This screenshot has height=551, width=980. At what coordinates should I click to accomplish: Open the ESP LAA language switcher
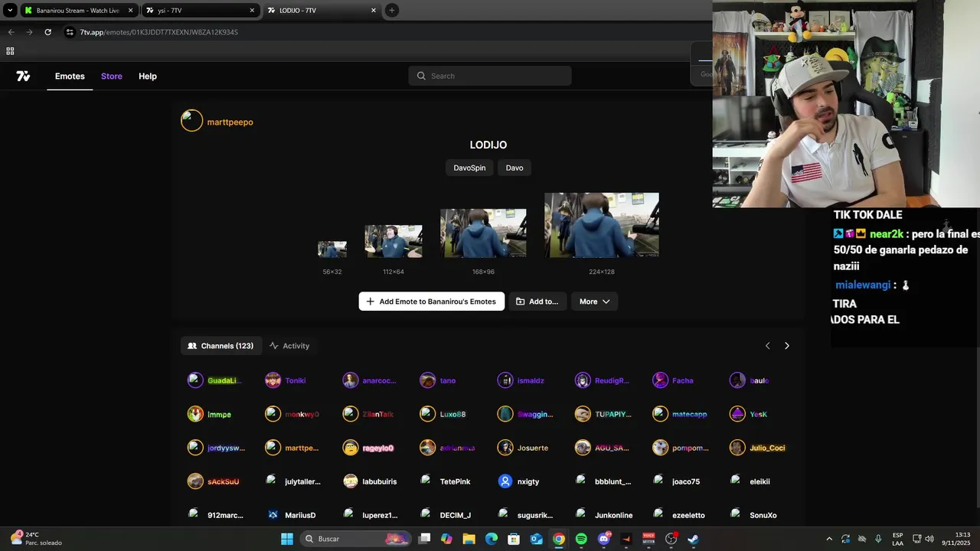897,539
